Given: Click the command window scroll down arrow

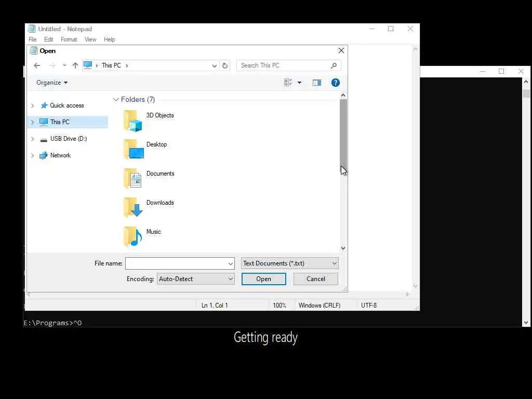Looking at the screenshot, I should 526,323.
